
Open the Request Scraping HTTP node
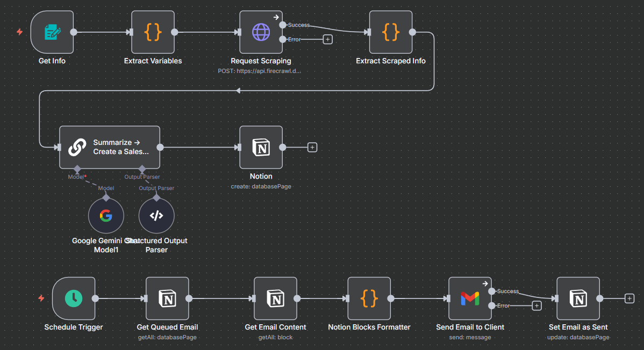261,32
